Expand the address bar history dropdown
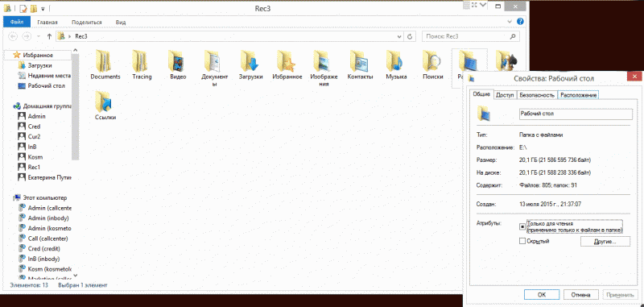The width and height of the screenshot is (644, 307). point(399,36)
